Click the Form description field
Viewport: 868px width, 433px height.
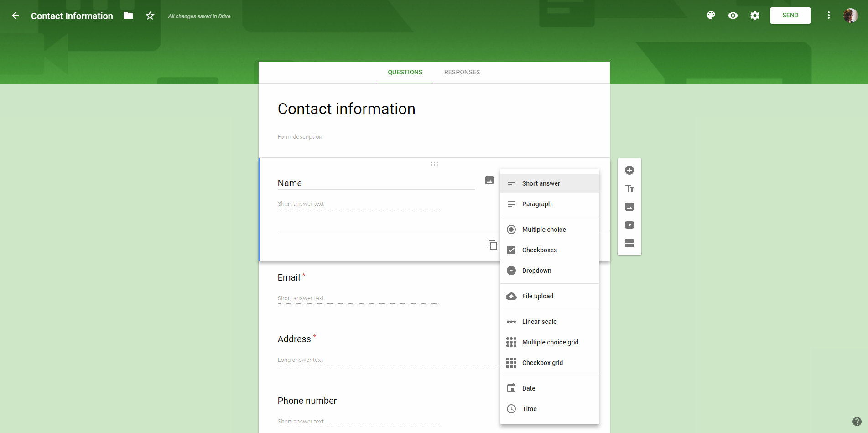click(300, 137)
